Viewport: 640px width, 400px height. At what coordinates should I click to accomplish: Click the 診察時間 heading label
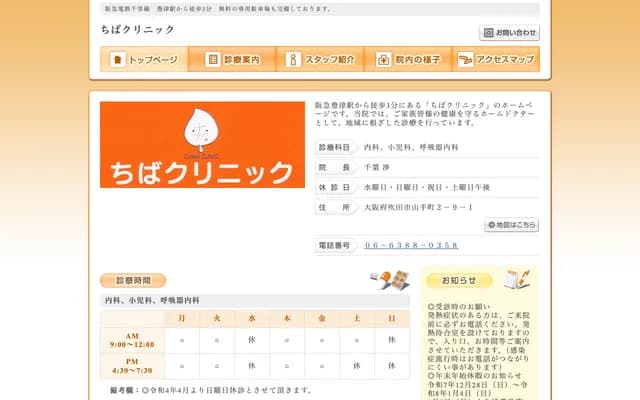point(133,280)
